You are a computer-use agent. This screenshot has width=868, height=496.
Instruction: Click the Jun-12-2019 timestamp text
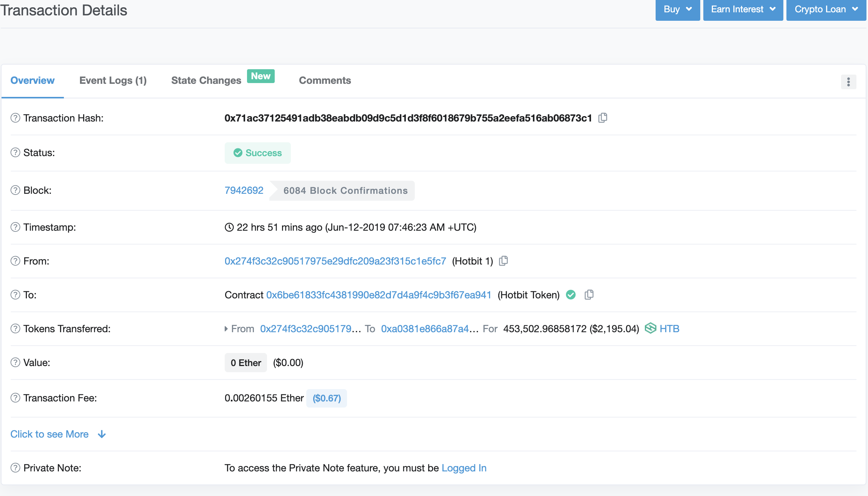point(401,227)
